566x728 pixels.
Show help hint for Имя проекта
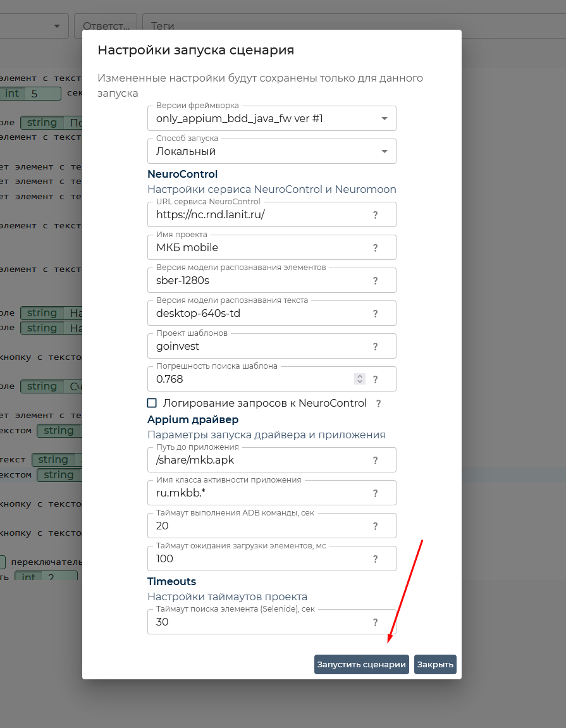click(375, 248)
